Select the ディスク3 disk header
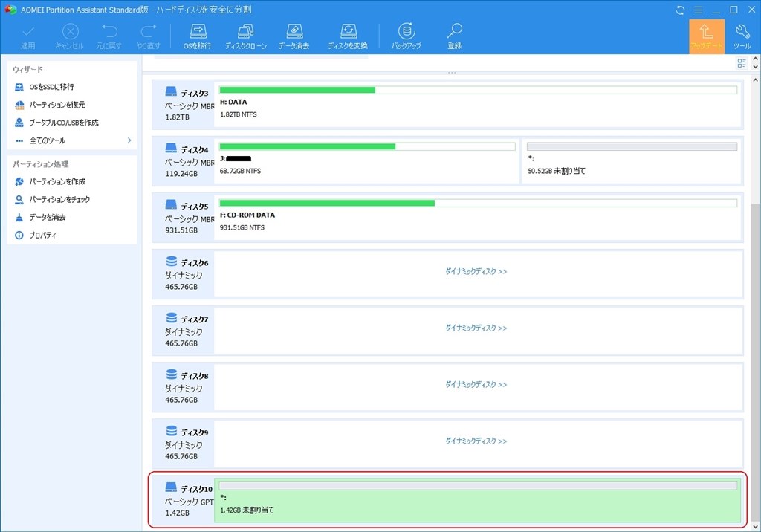761x532 pixels. [x=184, y=104]
